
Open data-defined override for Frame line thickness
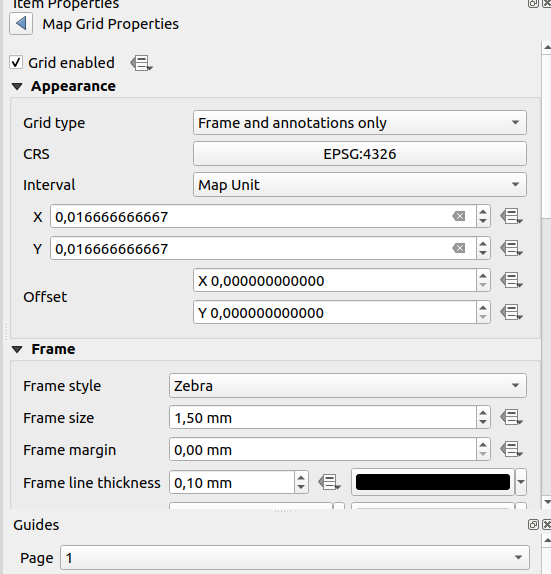(x=330, y=482)
